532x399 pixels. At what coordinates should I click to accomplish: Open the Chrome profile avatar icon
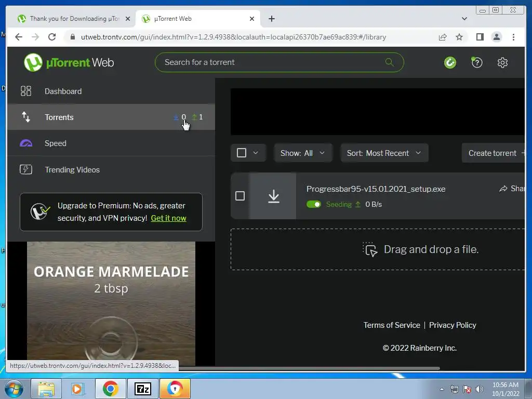(496, 37)
